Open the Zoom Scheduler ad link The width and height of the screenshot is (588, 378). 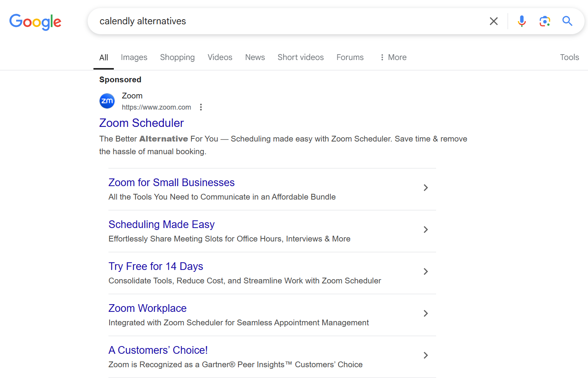pyautogui.click(x=141, y=123)
